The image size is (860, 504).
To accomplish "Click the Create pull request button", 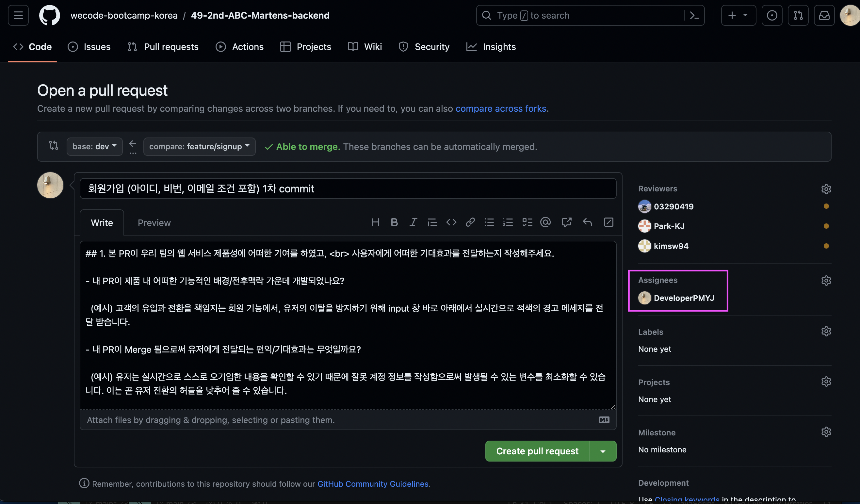I will (537, 451).
